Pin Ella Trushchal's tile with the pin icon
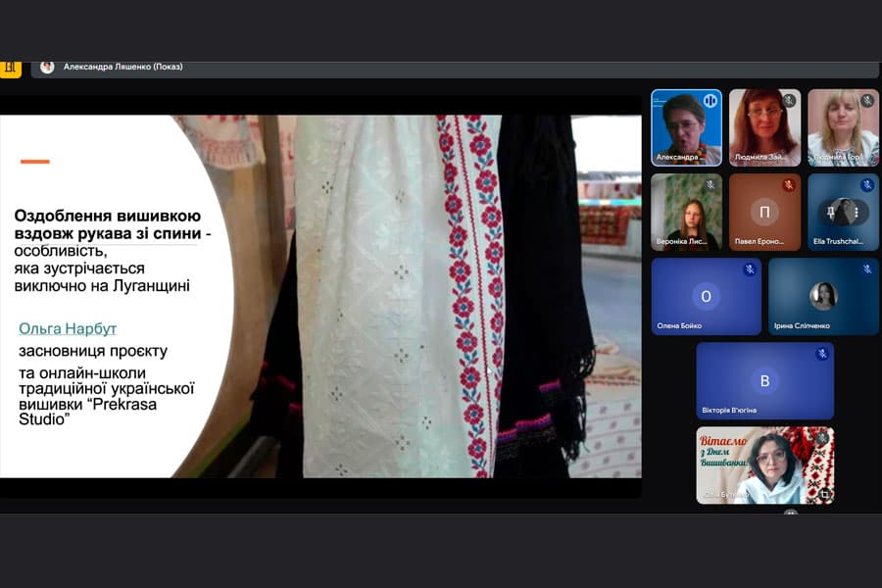 click(831, 212)
